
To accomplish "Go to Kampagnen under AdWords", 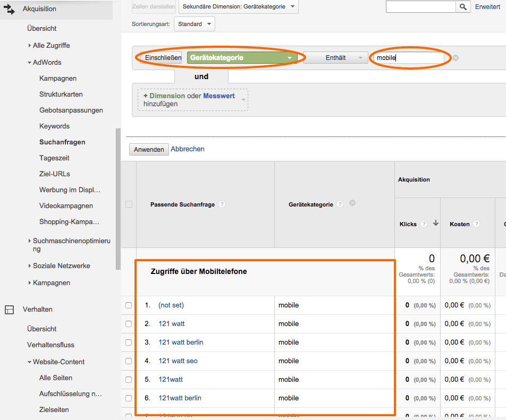I will (x=58, y=79).
